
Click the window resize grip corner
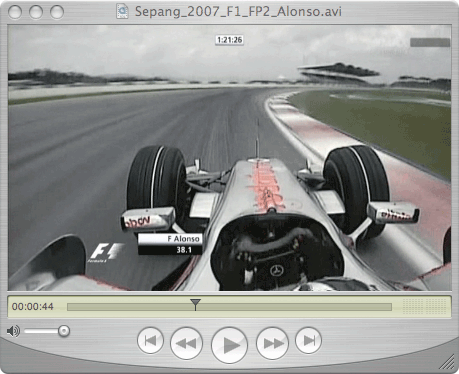coord(447,362)
